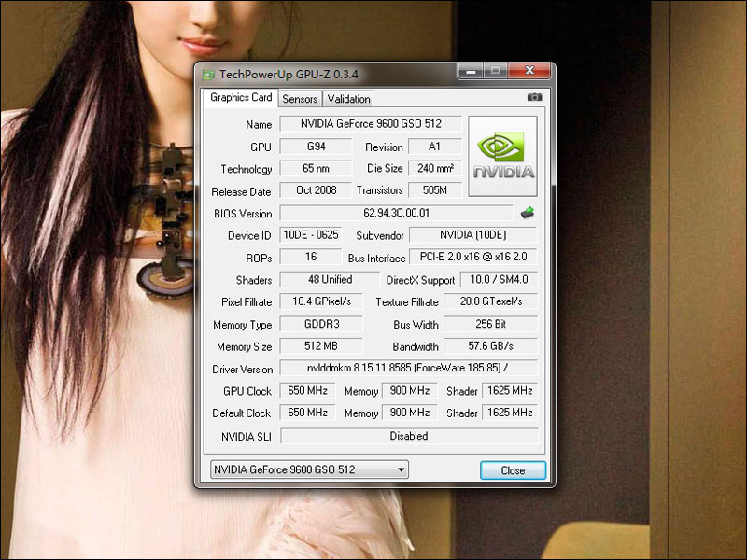Click the GPU-Z title bar app icon
This screenshot has width=747, height=560.
(208, 75)
